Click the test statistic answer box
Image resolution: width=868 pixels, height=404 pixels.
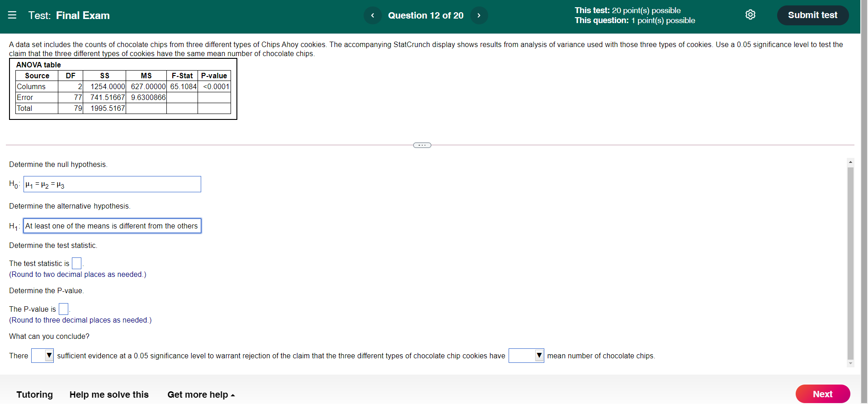(x=77, y=263)
